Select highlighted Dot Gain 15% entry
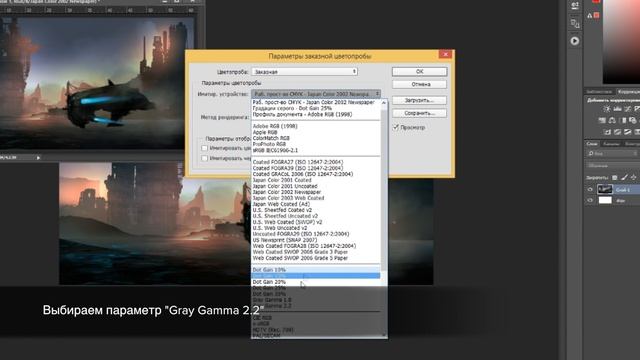This screenshot has height=360, width=640. [x=316, y=276]
